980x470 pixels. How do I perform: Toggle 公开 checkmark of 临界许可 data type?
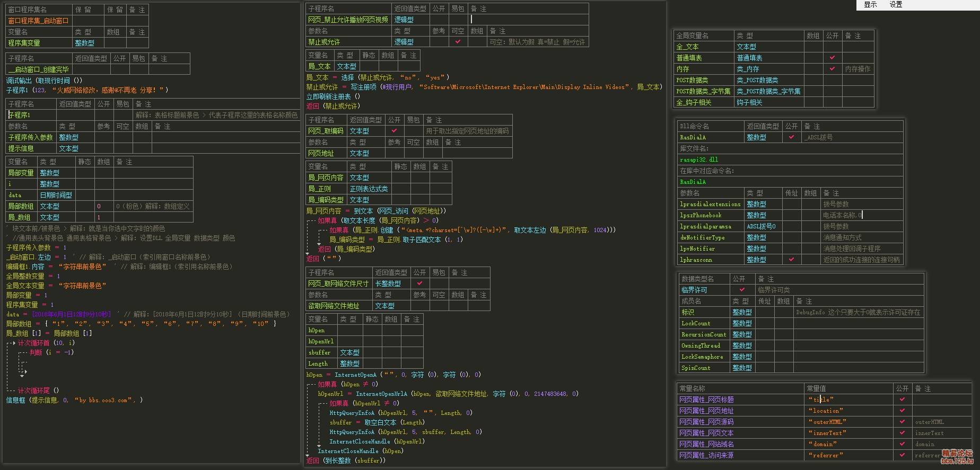pyautogui.click(x=742, y=290)
